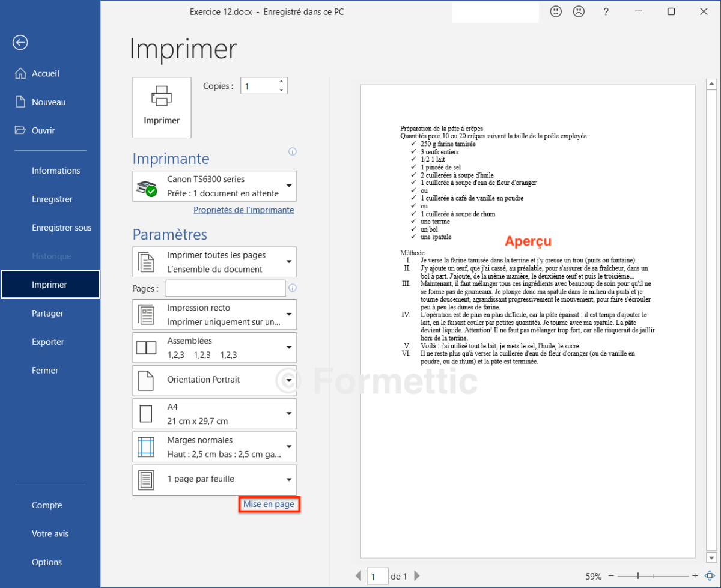721x588 pixels.
Task: Click the Pages range input field
Action: pyautogui.click(x=225, y=289)
